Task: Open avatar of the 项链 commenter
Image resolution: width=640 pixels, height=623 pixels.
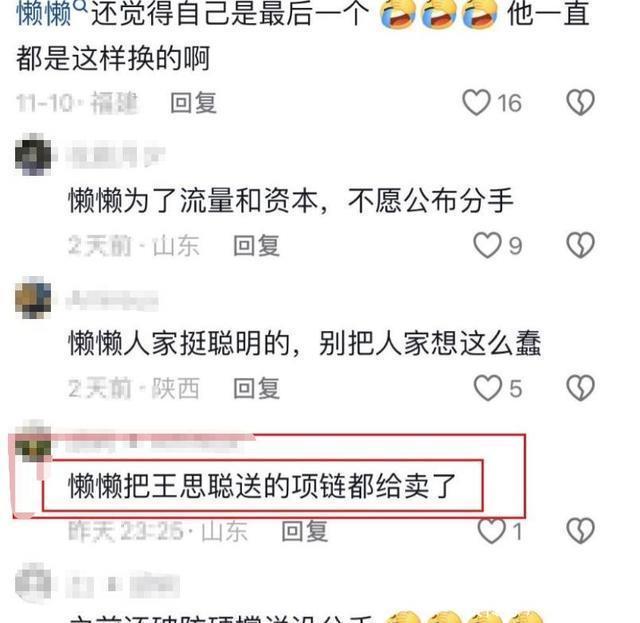Action: 33,442
